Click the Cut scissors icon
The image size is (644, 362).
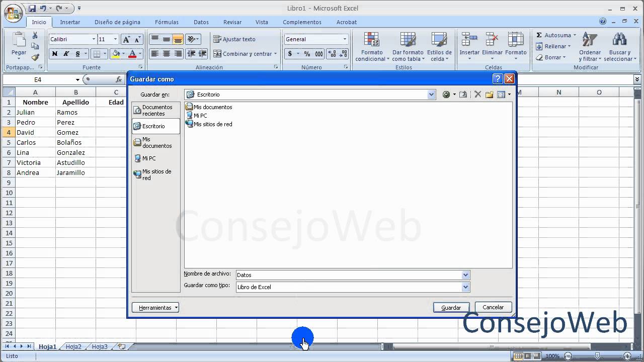pos(35,35)
